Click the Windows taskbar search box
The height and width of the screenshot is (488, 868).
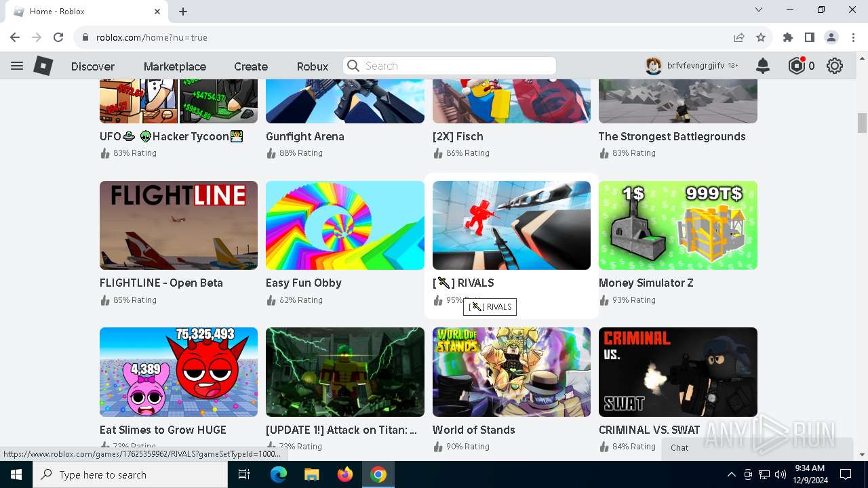[130, 474]
